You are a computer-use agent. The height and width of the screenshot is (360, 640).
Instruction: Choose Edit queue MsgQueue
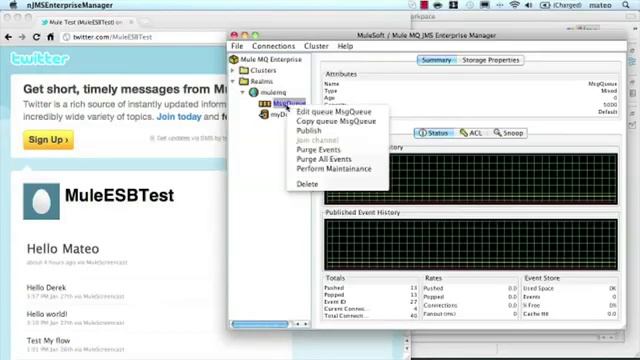point(334,112)
